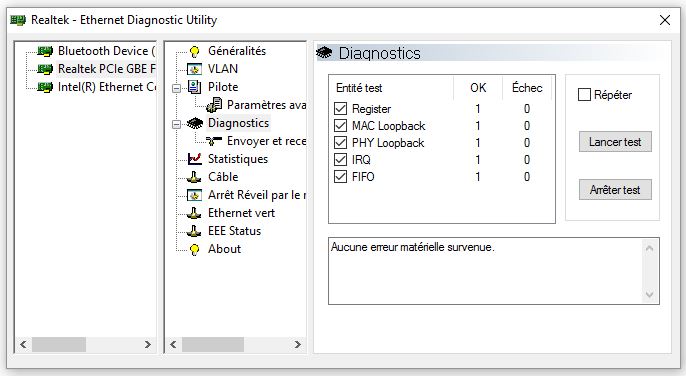Click the Pilote driver icon

coord(194,87)
